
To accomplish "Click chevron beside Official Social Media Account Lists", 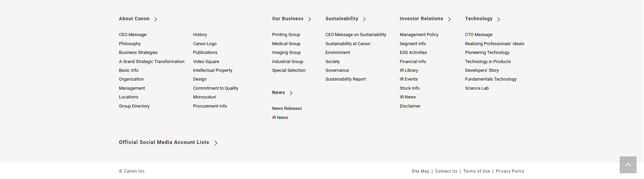I will point(216,143).
